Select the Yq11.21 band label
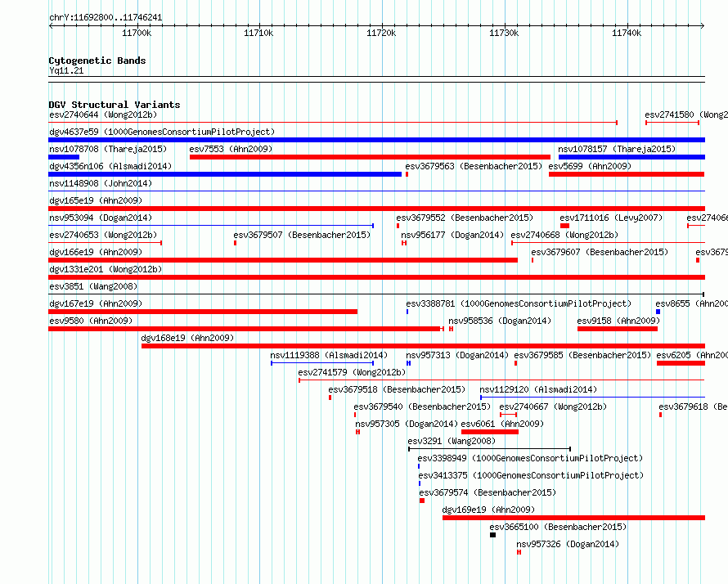The width and height of the screenshot is (728, 584). [x=66, y=70]
